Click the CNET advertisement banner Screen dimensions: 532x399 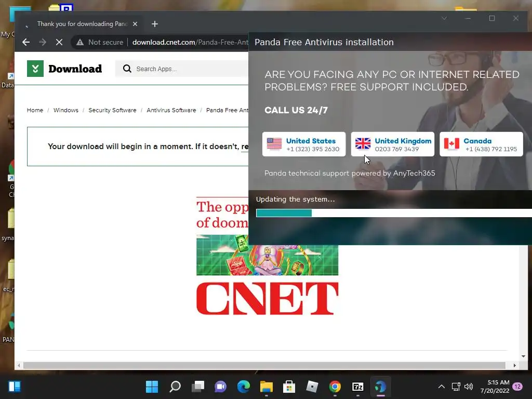coord(267,256)
